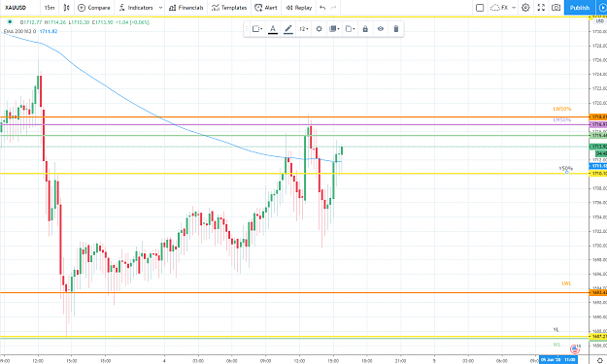Image resolution: width=607 pixels, height=364 pixels.
Task: Open the XAUUSD symbol search
Action: coord(16,8)
